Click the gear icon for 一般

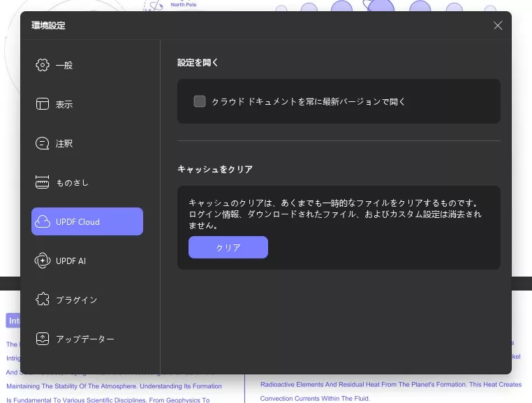(x=43, y=65)
